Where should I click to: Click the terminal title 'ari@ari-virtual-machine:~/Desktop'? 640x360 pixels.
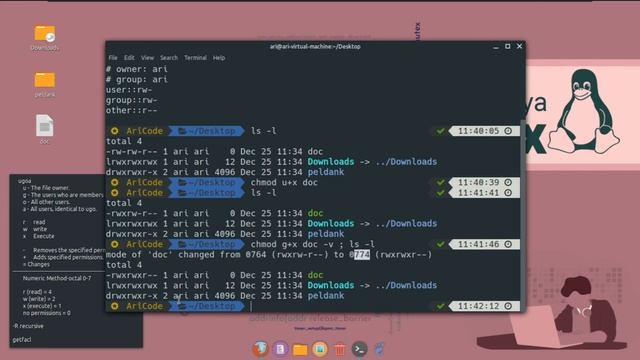[x=315, y=47]
